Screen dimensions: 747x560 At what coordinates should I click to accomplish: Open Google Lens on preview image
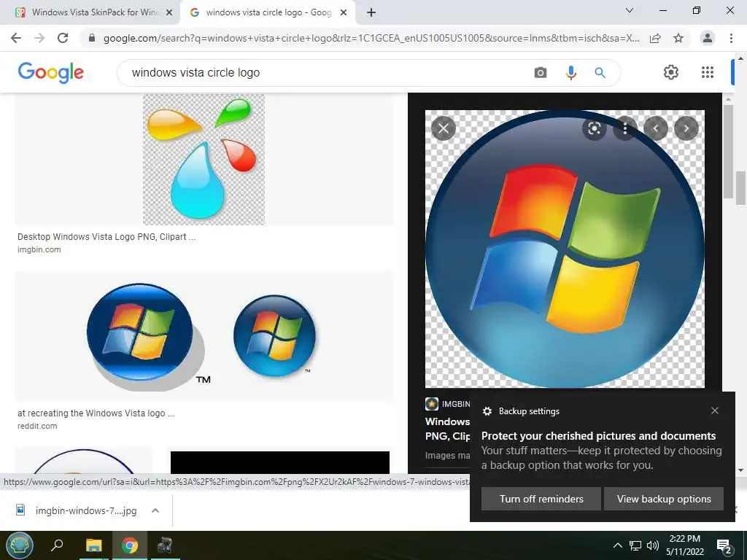click(x=594, y=128)
